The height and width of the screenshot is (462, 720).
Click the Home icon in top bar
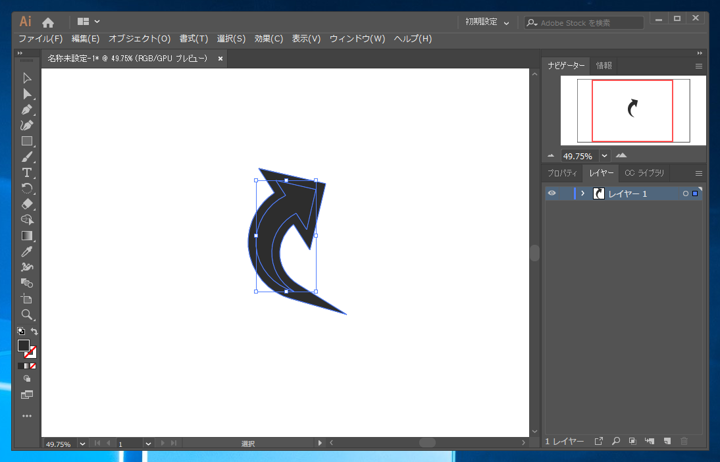(x=47, y=21)
